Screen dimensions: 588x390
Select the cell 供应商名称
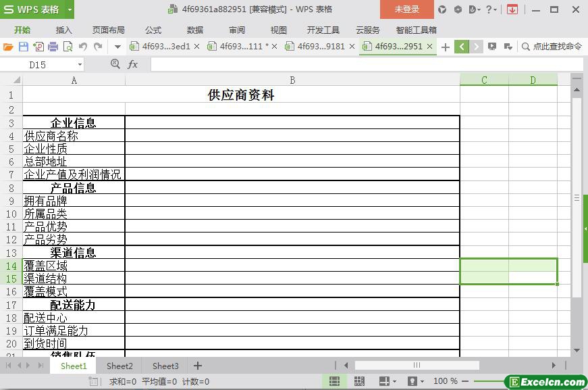point(74,135)
